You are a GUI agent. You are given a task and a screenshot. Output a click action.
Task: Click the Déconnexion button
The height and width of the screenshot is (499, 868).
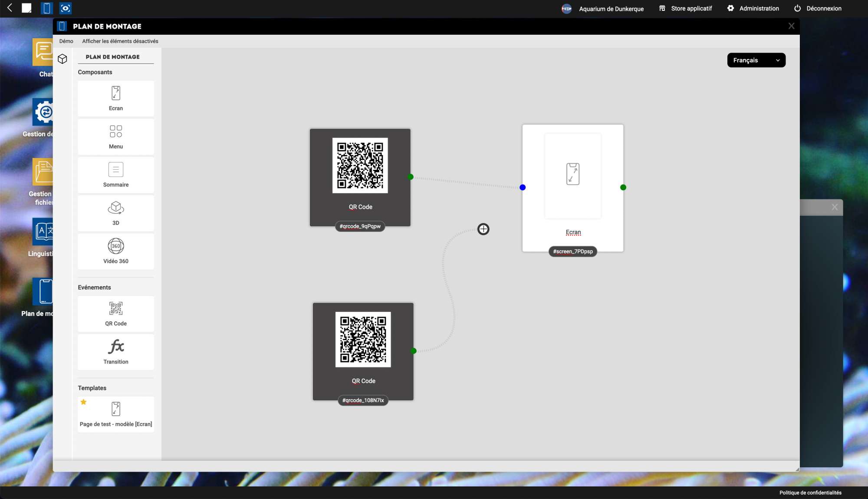point(818,9)
